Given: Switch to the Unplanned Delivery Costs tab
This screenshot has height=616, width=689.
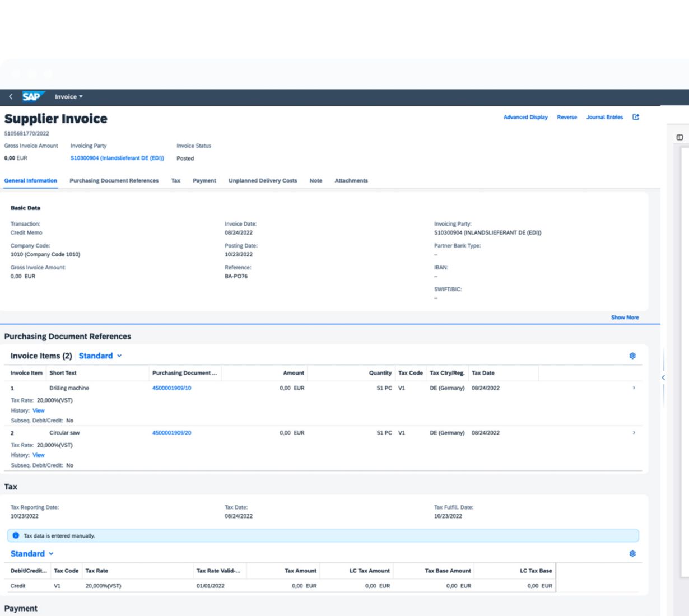Looking at the screenshot, I should coord(262,181).
